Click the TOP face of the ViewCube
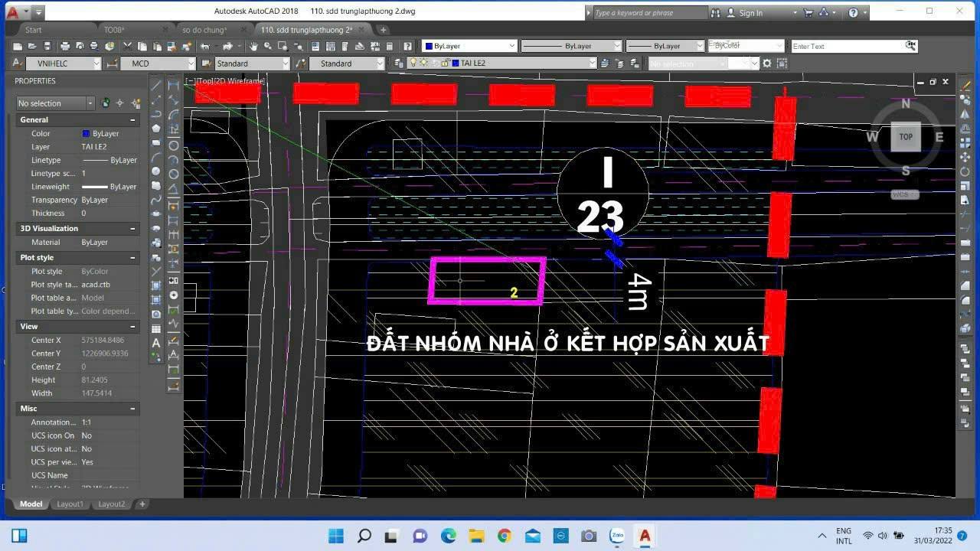The width and height of the screenshot is (980, 551). coord(906,137)
